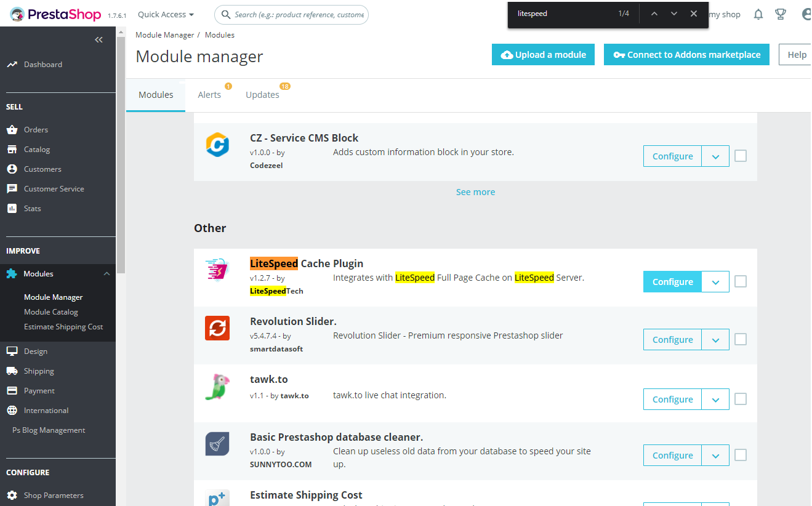Open dropdown next to Revolution Slider Configure

coord(715,340)
